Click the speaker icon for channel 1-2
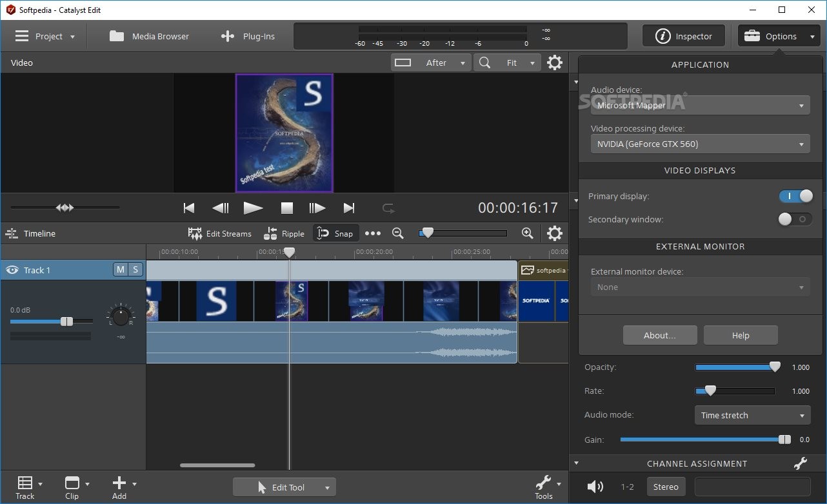Image resolution: width=827 pixels, height=504 pixels. coord(595,487)
